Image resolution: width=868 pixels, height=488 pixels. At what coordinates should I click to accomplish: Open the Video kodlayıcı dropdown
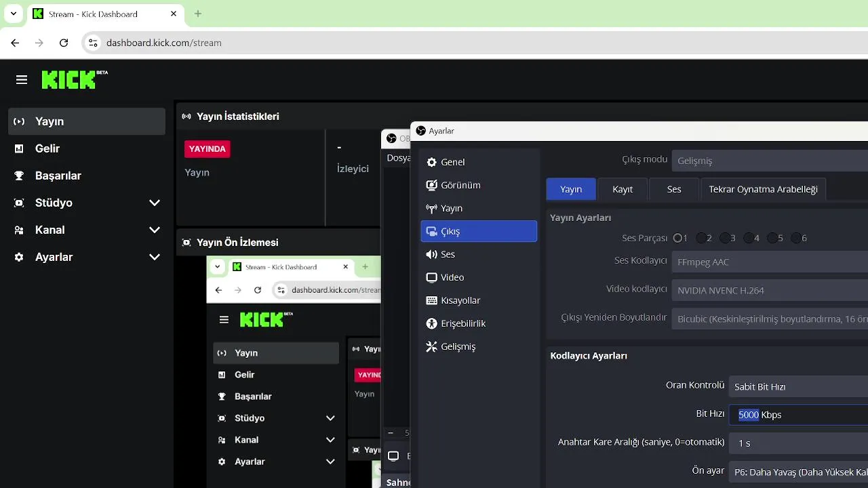click(x=770, y=290)
